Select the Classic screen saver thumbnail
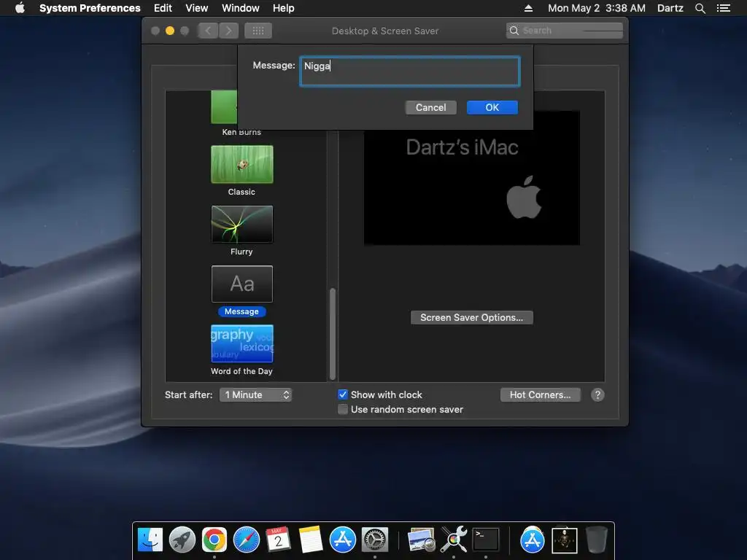The width and height of the screenshot is (747, 560). pyautogui.click(x=242, y=164)
